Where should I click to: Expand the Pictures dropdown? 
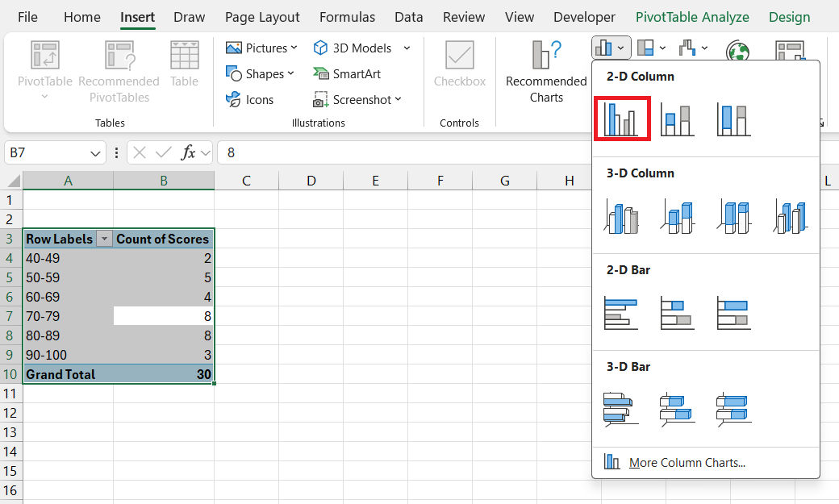click(294, 48)
